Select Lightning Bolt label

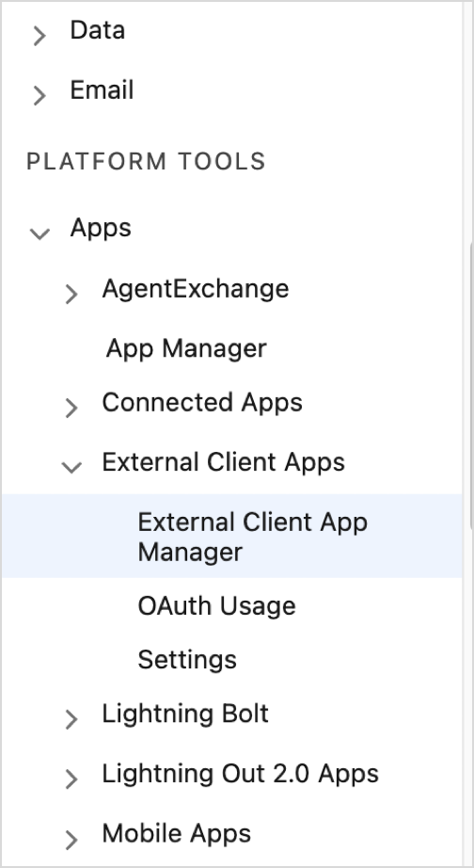(x=185, y=714)
